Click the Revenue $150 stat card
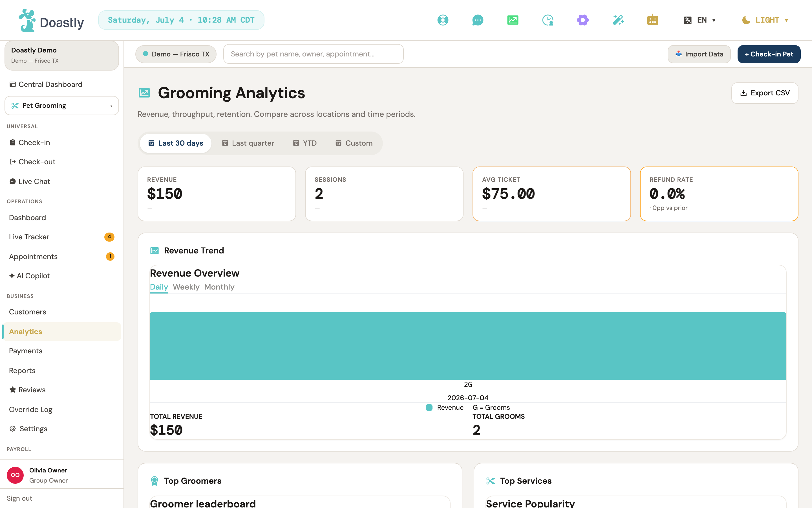 pyautogui.click(x=217, y=194)
